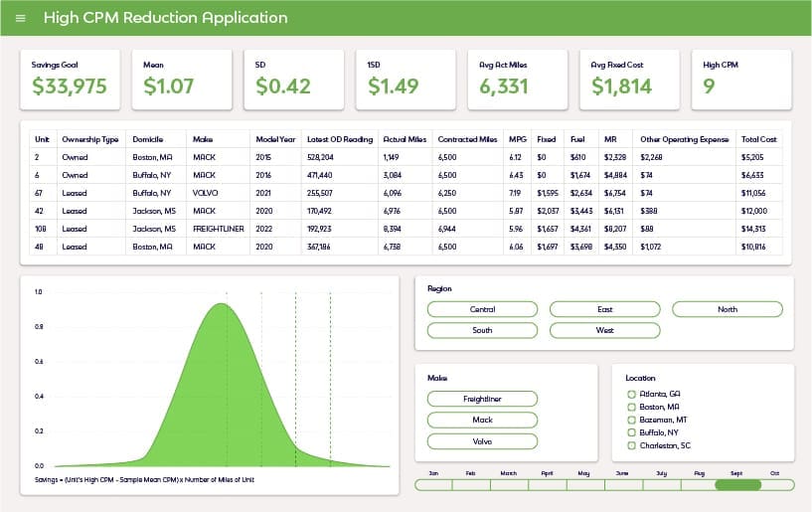Viewport: 812px width, 512px height.
Task: Select the Charleston, SC checkbox
Action: tap(631, 445)
